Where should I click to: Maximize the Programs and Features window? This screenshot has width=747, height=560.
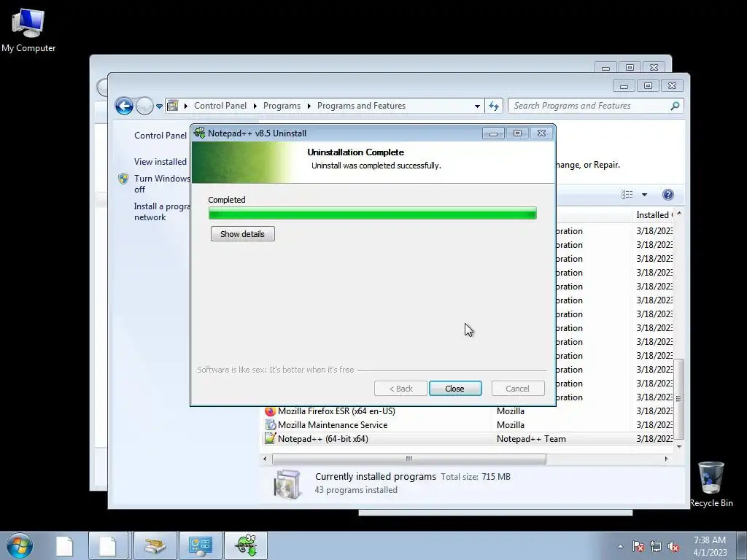(648, 86)
